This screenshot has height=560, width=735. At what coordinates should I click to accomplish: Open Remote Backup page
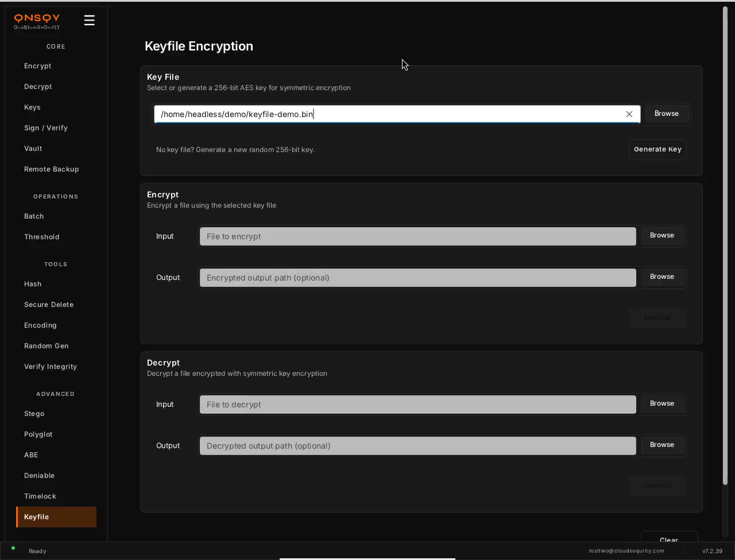pos(56,169)
